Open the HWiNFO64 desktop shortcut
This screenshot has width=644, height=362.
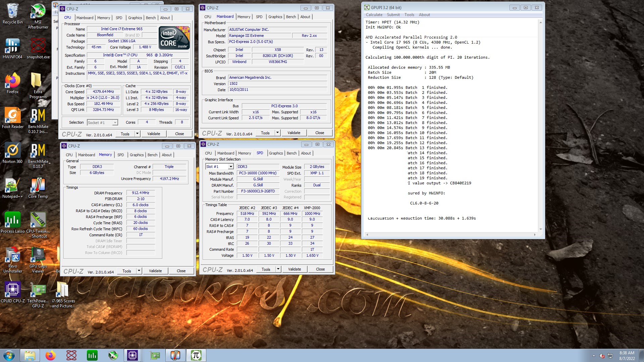click(12, 49)
